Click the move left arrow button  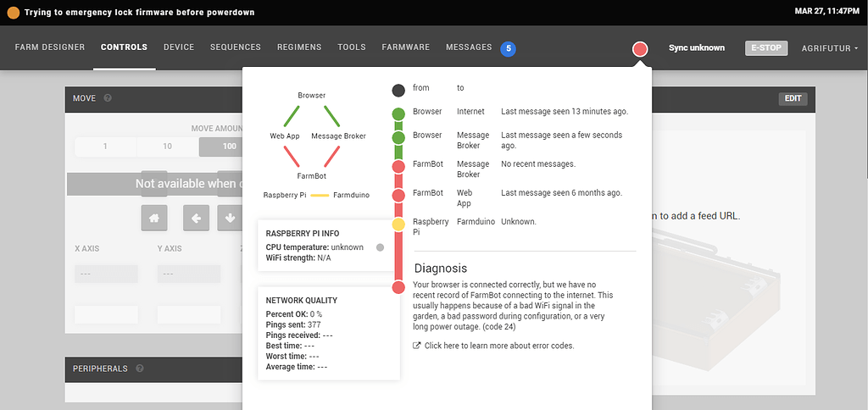196,218
